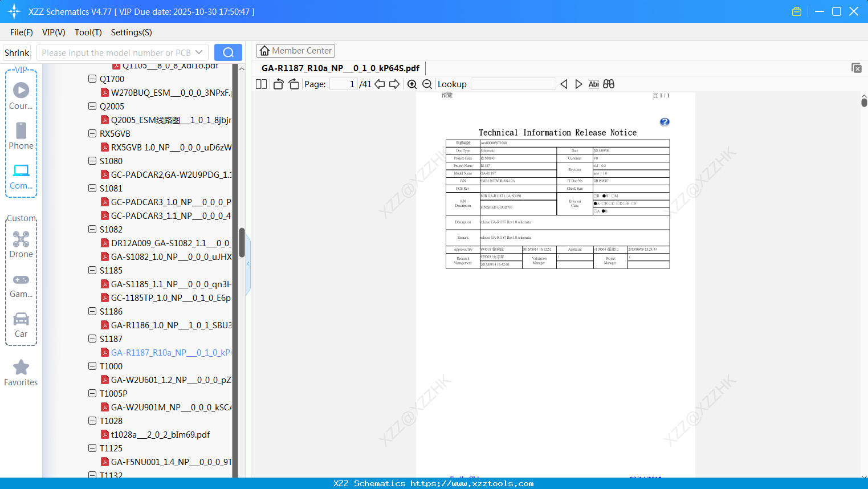Toggle the Abi whole-word match icon

point(593,84)
